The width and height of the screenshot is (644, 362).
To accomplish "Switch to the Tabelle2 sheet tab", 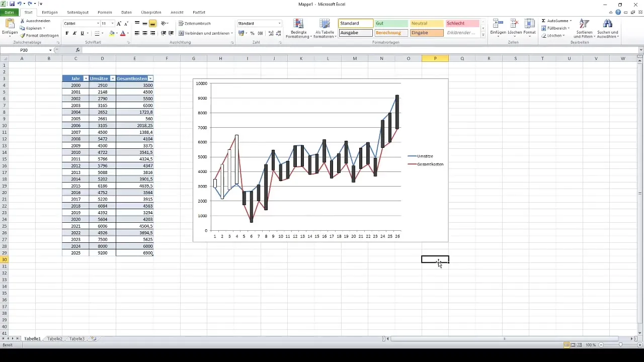I will (55, 339).
